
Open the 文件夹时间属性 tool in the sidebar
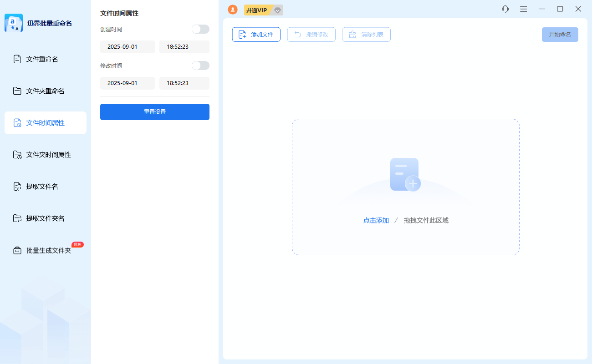tap(45, 154)
